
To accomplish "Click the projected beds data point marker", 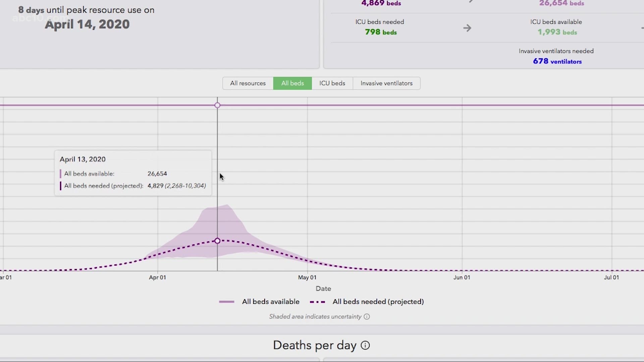I will click(x=217, y=241).
